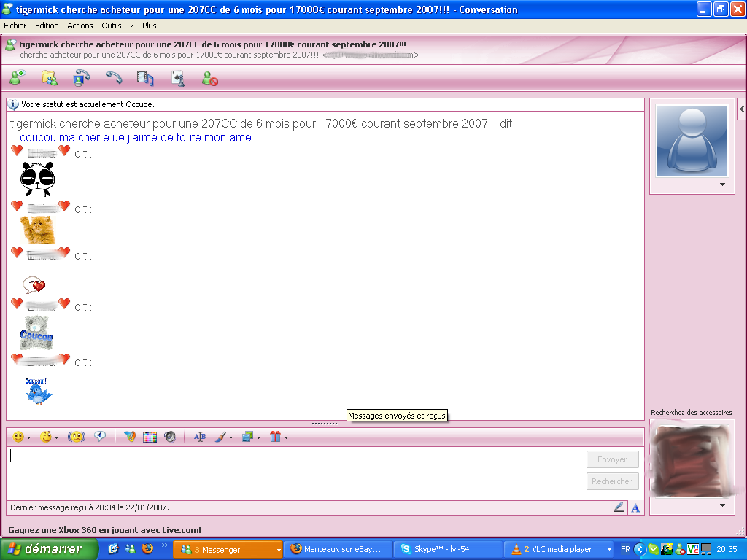Open the Actions menu
This screenshot has width=747, height=560.
point(80,26)
